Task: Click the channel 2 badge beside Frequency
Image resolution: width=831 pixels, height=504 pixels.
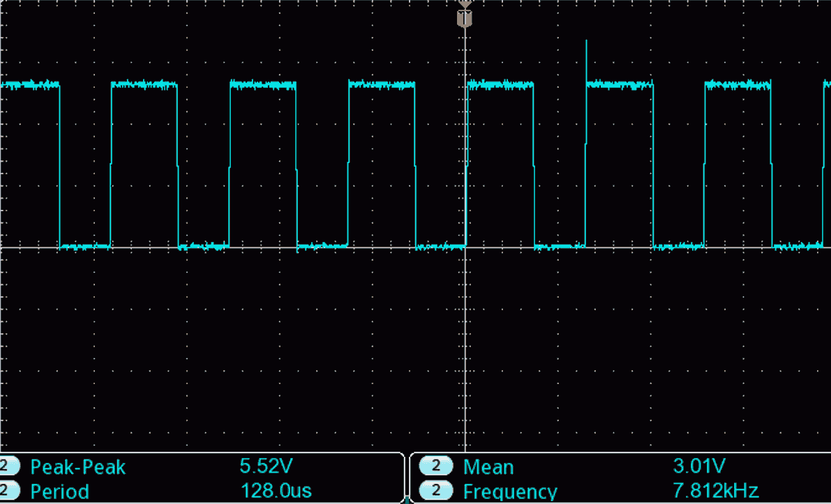Action: pos(436,491)
